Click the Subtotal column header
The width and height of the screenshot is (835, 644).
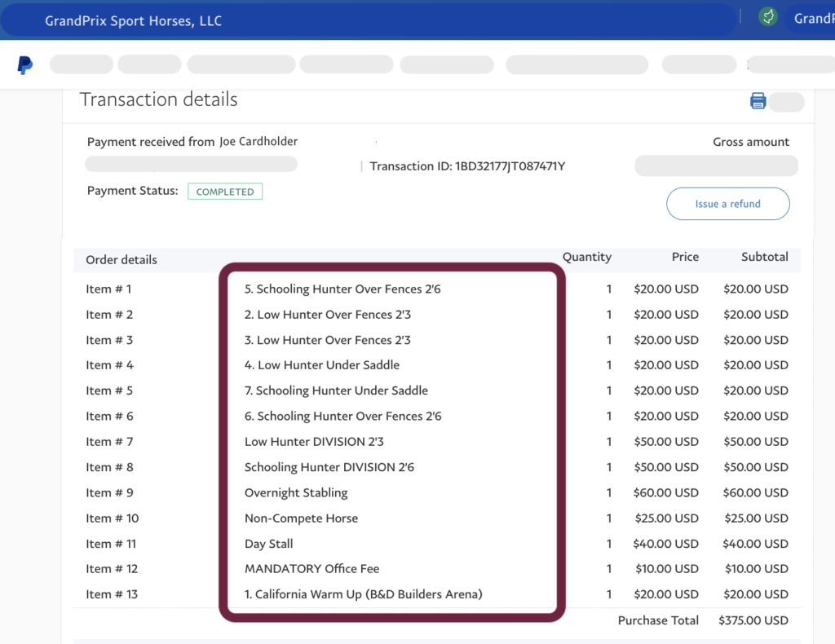pyautogui.click(x=765, y=257)
